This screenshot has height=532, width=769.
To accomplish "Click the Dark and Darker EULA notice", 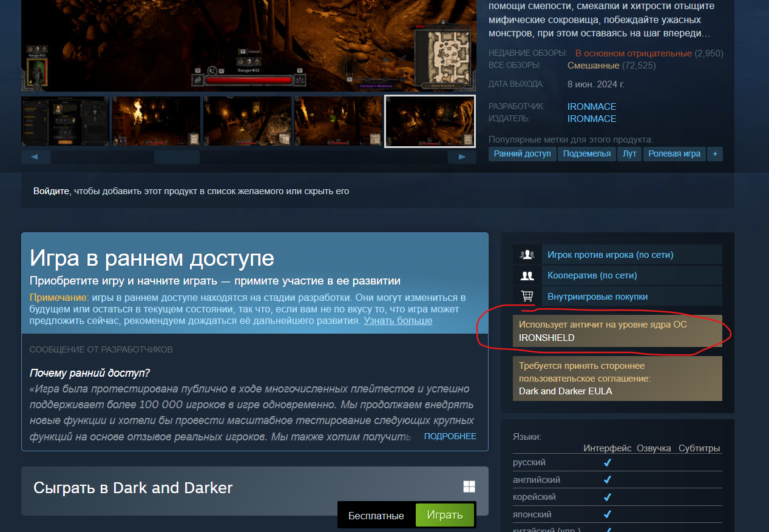I will tap(617, 379).
